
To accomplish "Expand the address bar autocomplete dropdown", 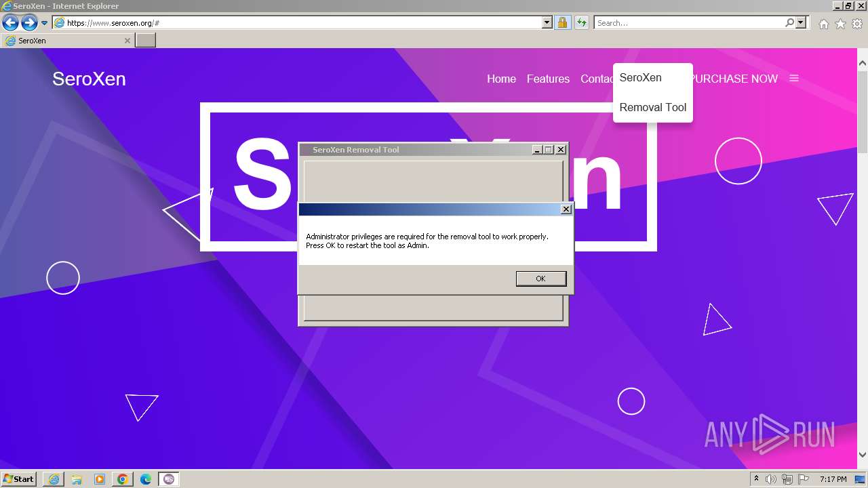I will tap(547, 23).
